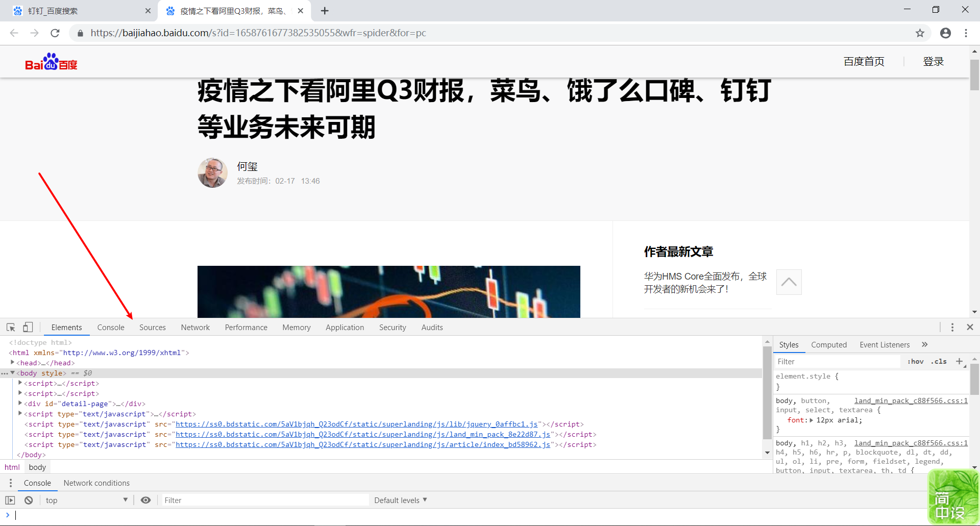Open the land_min_pack_8e22d87.js script link
Screen dimensions: 980x526
(363, 434)
